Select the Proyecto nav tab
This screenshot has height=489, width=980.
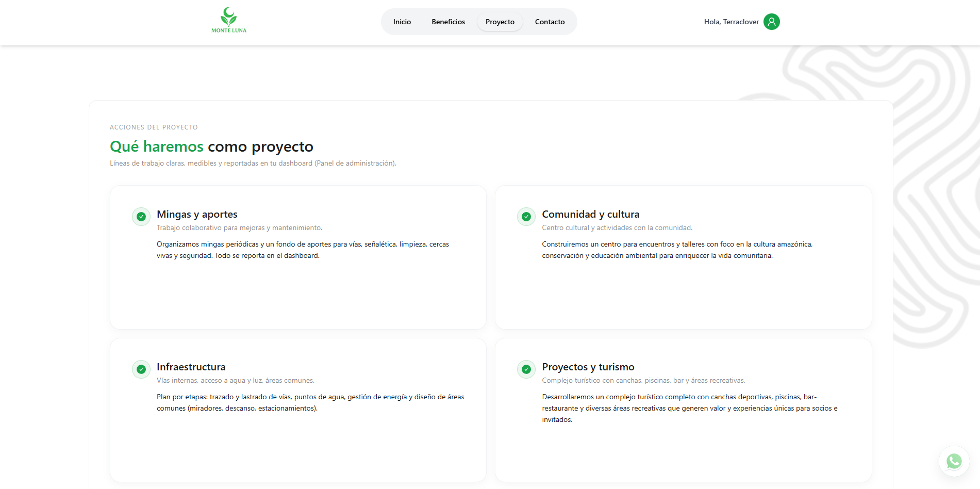tap(500, 22)
